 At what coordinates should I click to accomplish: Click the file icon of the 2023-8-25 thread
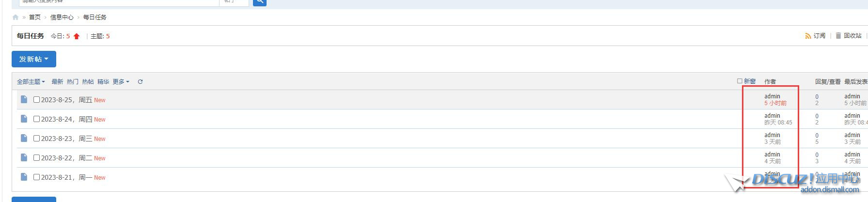24,99
